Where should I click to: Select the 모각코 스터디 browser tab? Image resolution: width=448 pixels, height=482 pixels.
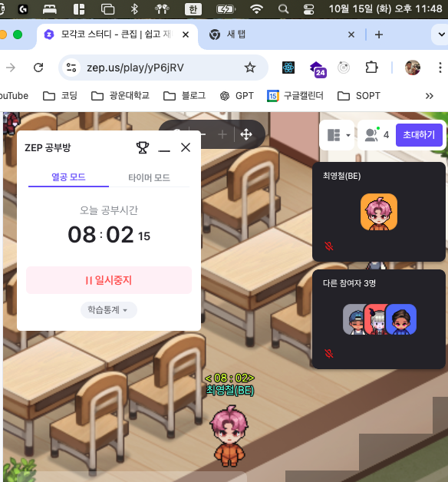pos(117,35)
